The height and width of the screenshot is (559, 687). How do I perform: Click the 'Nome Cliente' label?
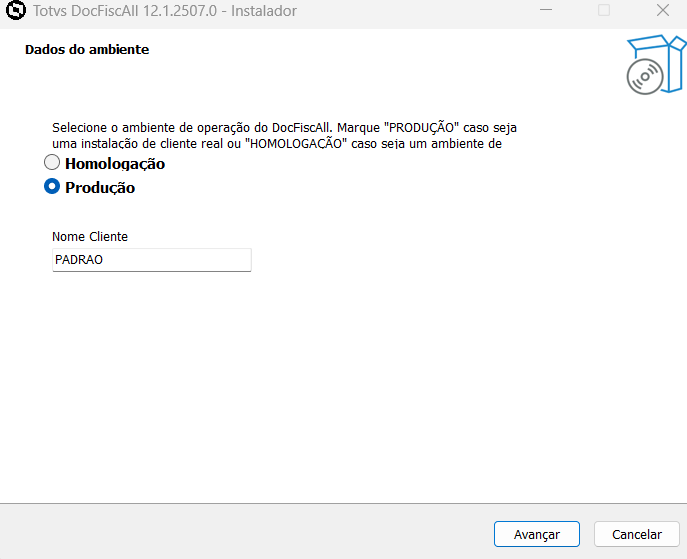[90, 237]
